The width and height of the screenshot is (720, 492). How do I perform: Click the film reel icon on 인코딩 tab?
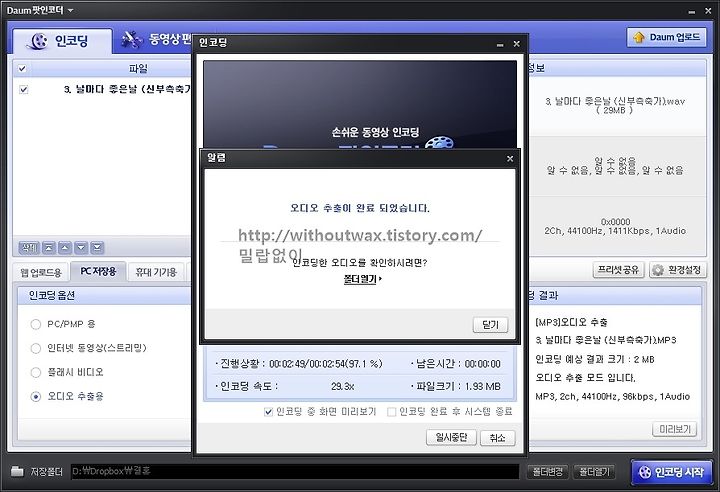[38, 41]
